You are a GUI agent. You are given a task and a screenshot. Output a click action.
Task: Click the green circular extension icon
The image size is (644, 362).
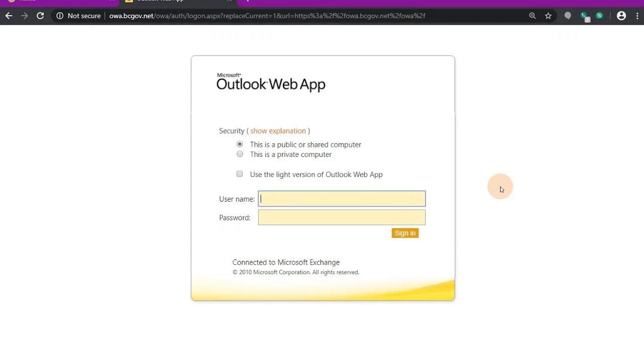tap(600, 16)
